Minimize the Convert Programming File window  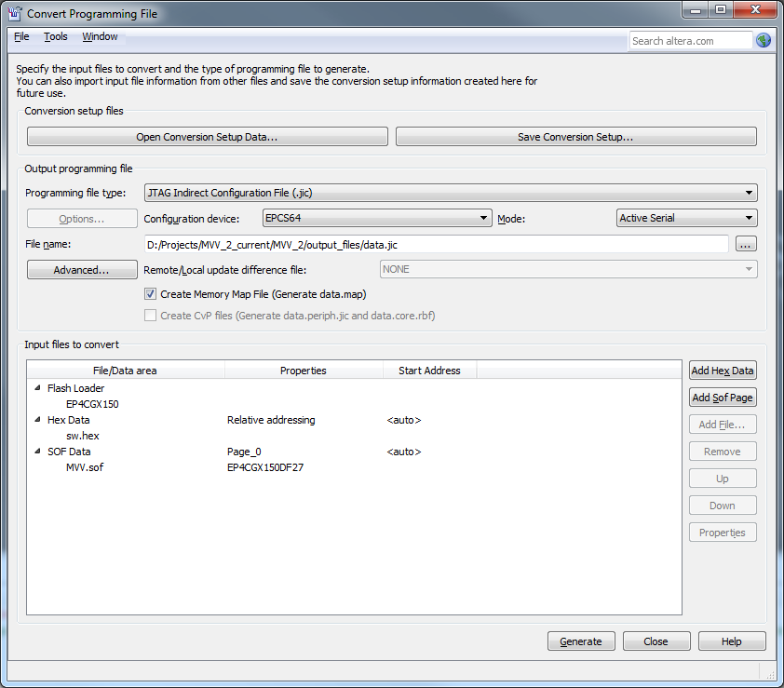(696, 9)
